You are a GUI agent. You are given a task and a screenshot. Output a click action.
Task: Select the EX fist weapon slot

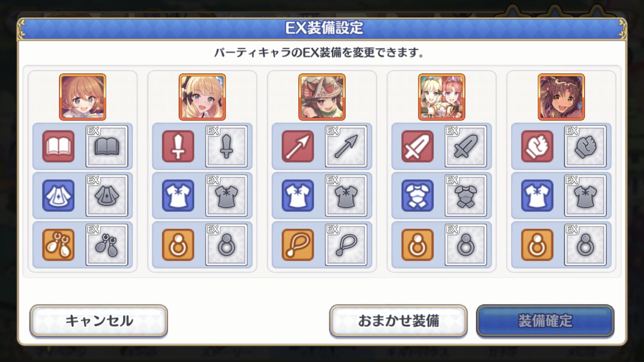[586, 146]
